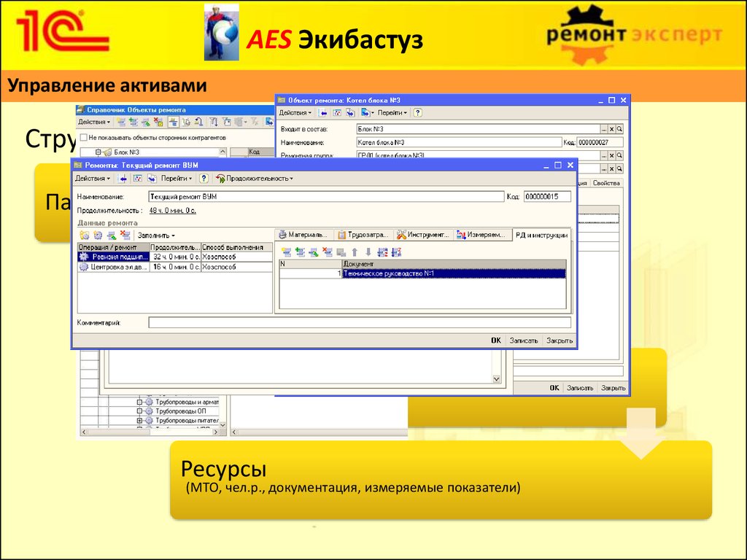The height and width of the screenshot is (560, 747).
Task: Expand the Трубопроводы питател tree node
Action: click(139, 421)
